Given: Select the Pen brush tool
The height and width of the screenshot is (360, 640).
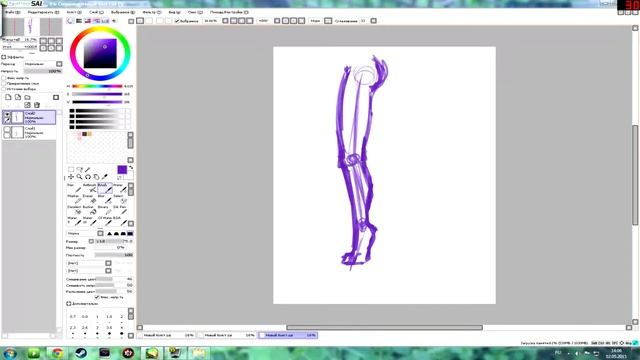Looking at the screenshot, I should (74, 188).
